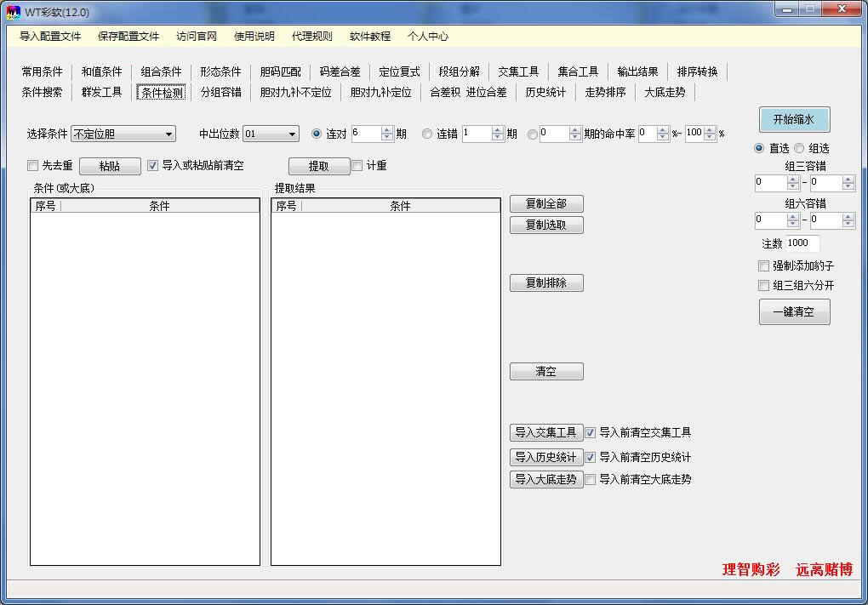Viewport: 868px width, 605px height.
Task: Click the 开始缩水 button
Action: (x=793, y=119)
